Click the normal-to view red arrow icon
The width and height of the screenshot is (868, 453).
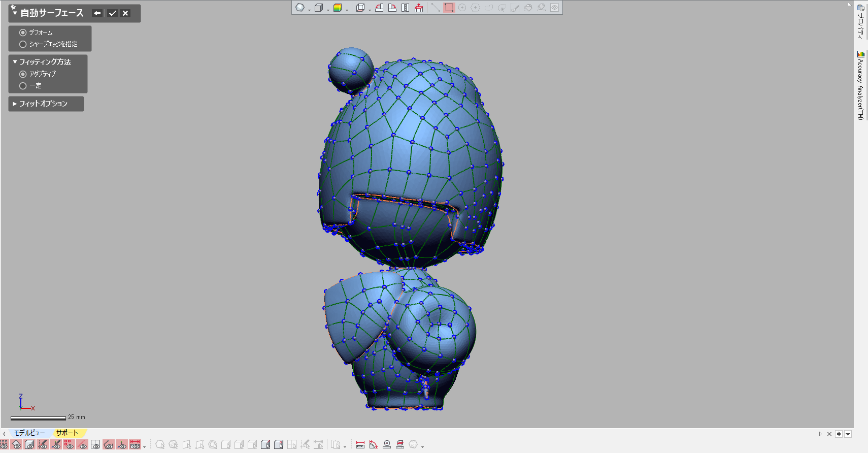(x=419, y=8)
